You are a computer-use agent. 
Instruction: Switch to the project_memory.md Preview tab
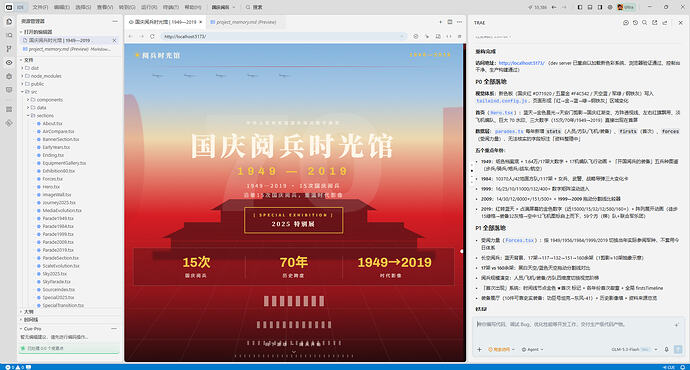point(243,22)
